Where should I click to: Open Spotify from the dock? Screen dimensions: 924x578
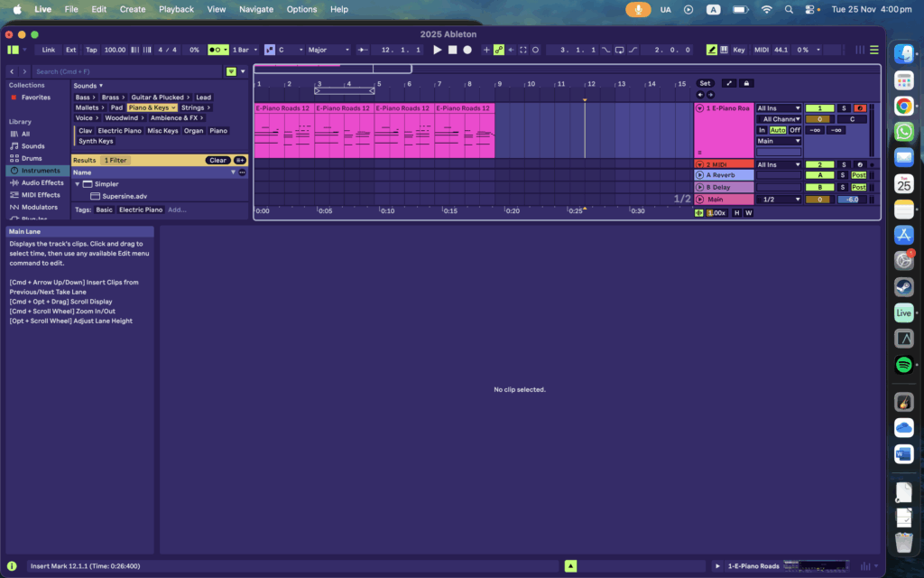click(x=903, y=365)
